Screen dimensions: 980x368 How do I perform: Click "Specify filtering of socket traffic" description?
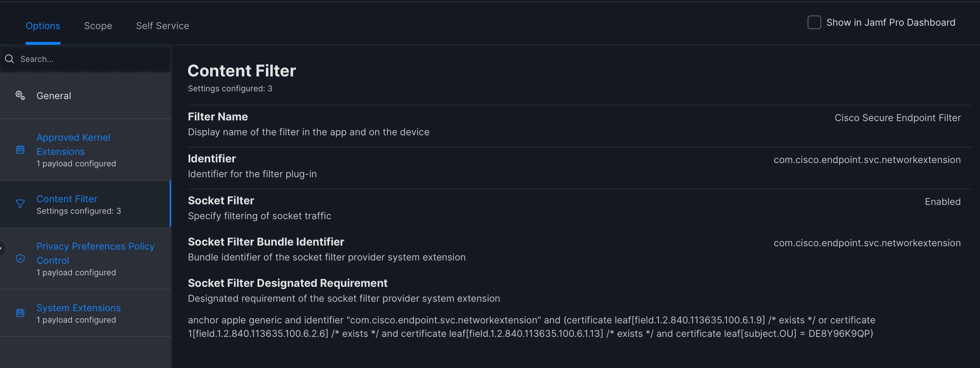click(x=260, y=215)
